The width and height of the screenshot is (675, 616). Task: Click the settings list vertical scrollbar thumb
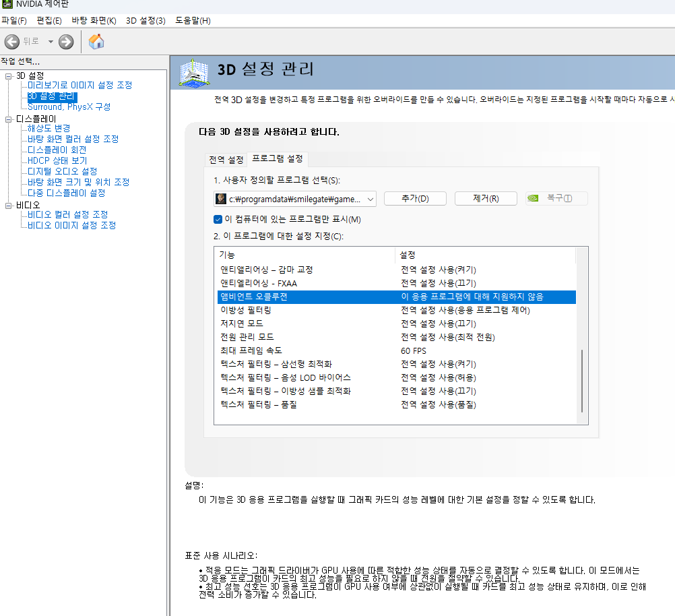tap(582, 381)
